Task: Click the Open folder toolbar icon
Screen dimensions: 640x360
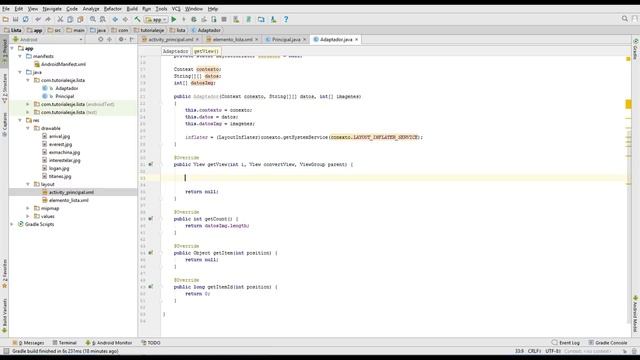Action: [6, 19]
